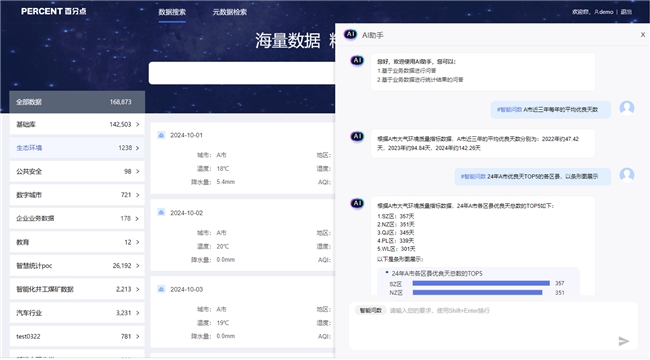Image resolution: width=650 pixels, height=360 pixels.
Task: Select the 生态环境 category
Action: tap(77, 148)
